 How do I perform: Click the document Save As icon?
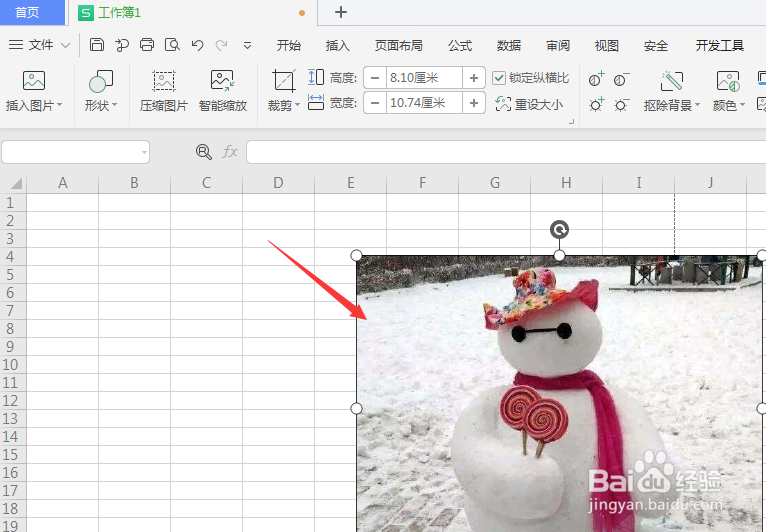pos(122,45)
